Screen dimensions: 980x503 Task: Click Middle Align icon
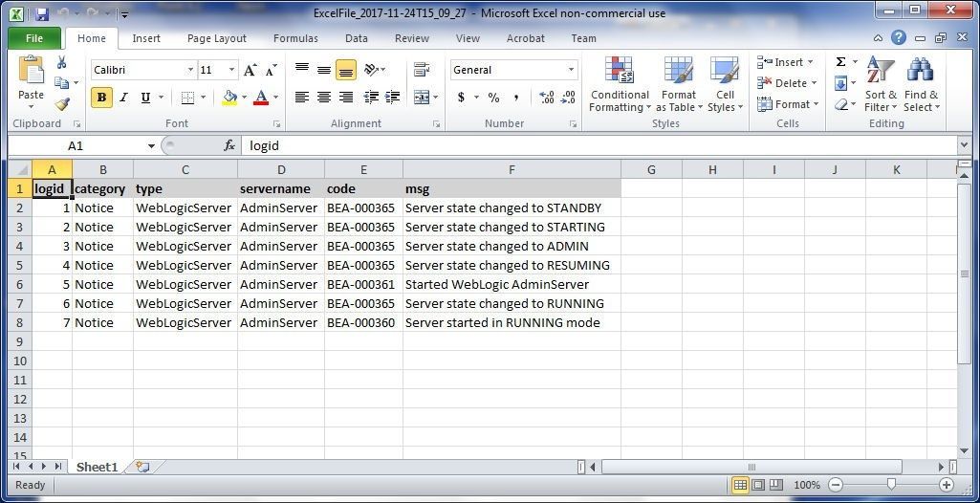tap(324, 70)
